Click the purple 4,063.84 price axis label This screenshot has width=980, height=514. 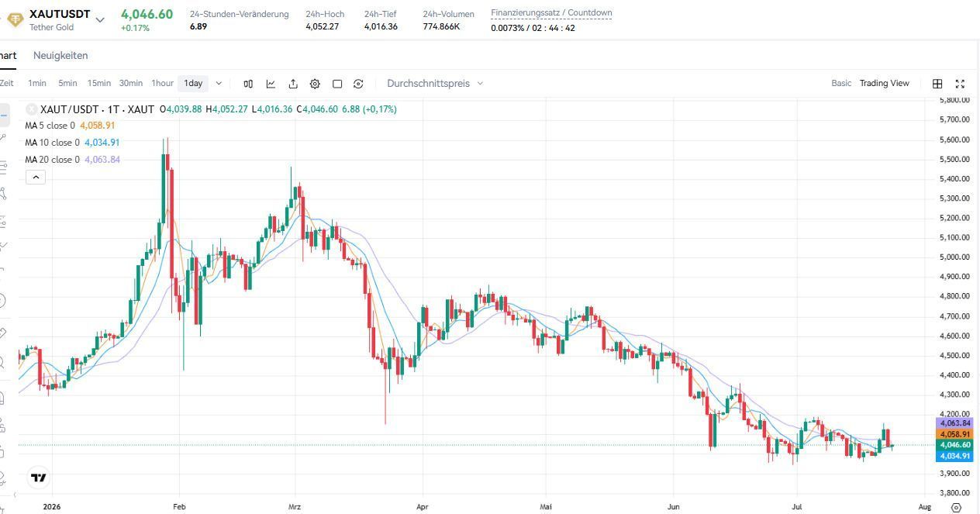point(955,423)
